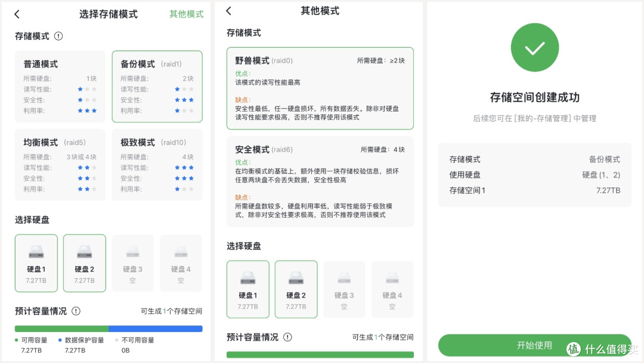
Task: Click 所需硬盘: ≥2块 in 野兽模式 card
Action: 380,60
